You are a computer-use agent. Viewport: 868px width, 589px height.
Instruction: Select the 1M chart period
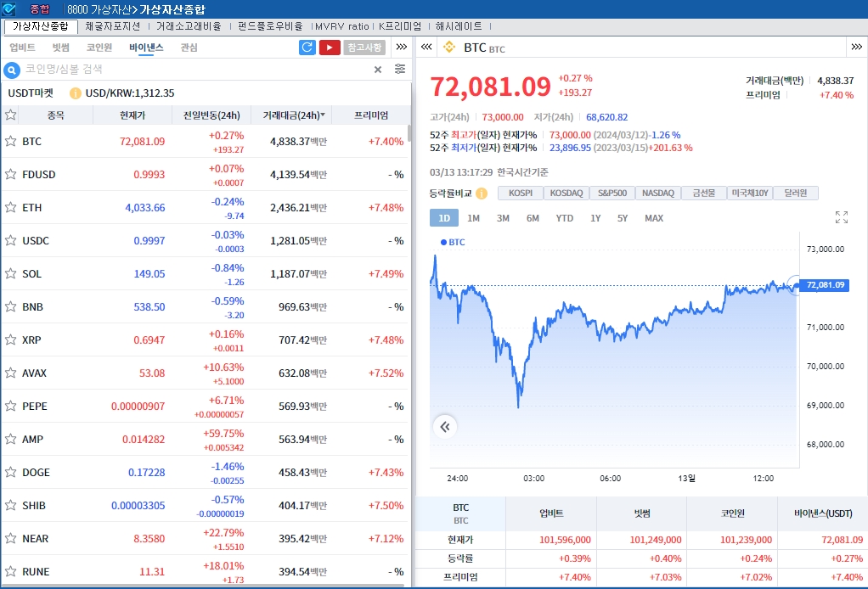[x=474, y=218]
